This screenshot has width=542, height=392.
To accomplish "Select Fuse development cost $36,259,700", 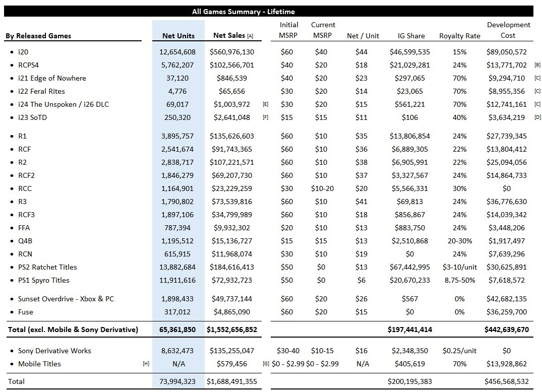I will [506, 312].
